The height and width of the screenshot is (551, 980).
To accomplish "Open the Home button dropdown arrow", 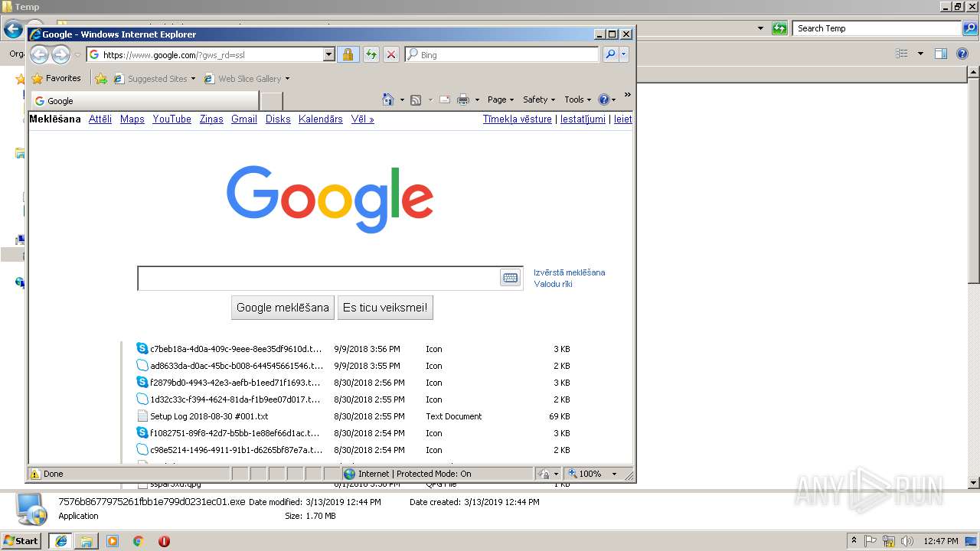I will pos(402,100).
